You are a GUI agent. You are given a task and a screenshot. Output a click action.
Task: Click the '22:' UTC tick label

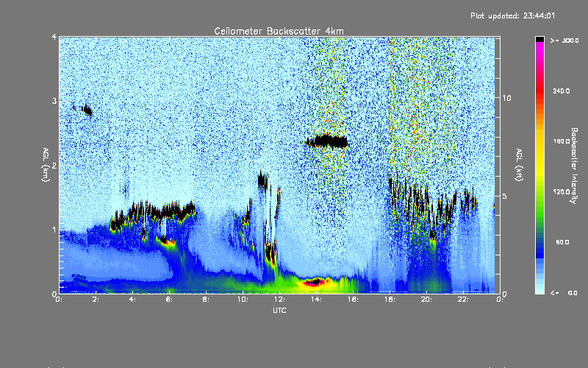tap(463, 300)
